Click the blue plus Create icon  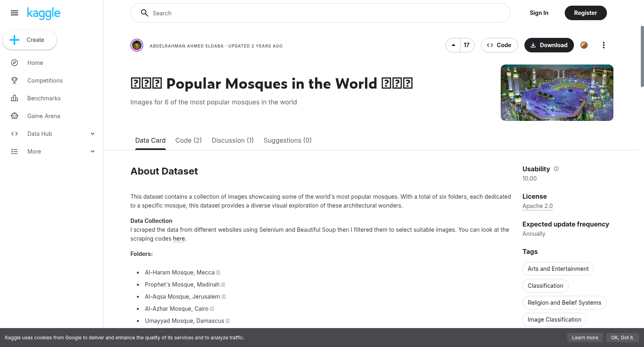pos(14,40)
